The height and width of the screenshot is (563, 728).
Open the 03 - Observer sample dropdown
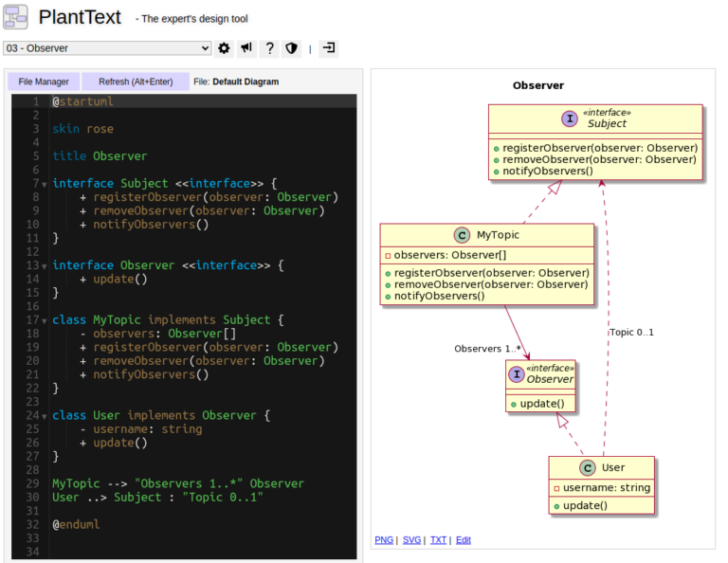click(x=107, y=48)
